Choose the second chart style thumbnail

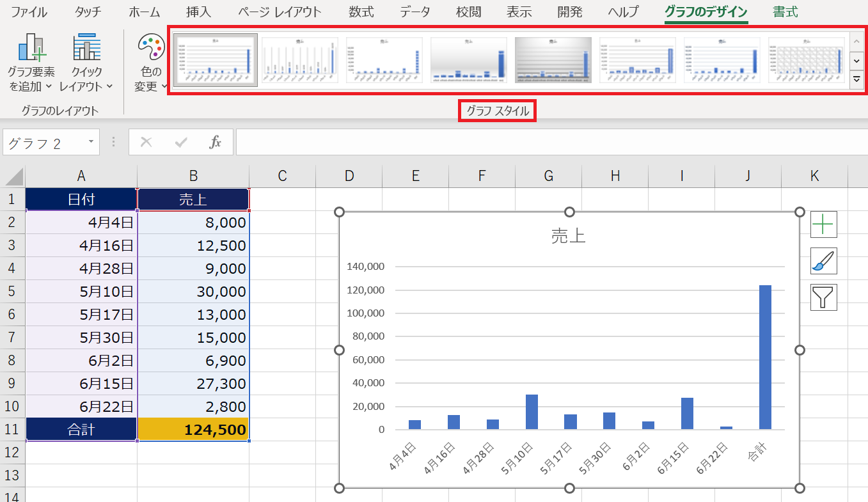[299, 59]
